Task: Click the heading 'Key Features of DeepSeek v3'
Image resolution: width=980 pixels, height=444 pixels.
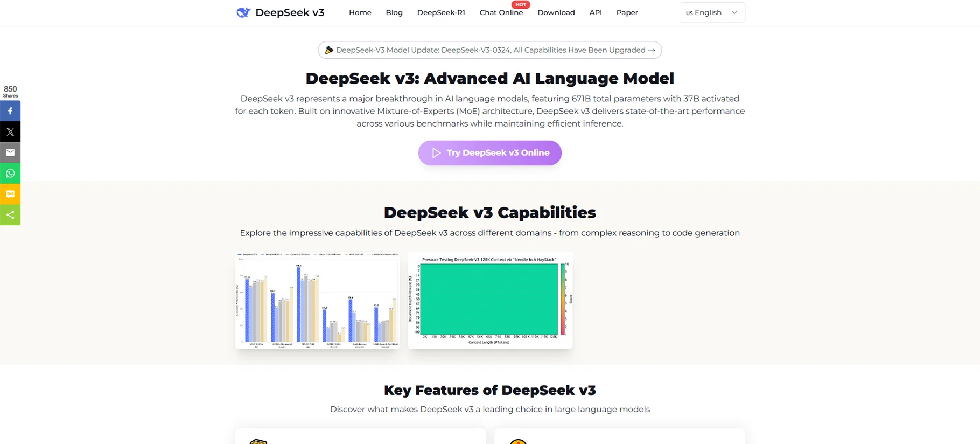Action: click(490, 390)
